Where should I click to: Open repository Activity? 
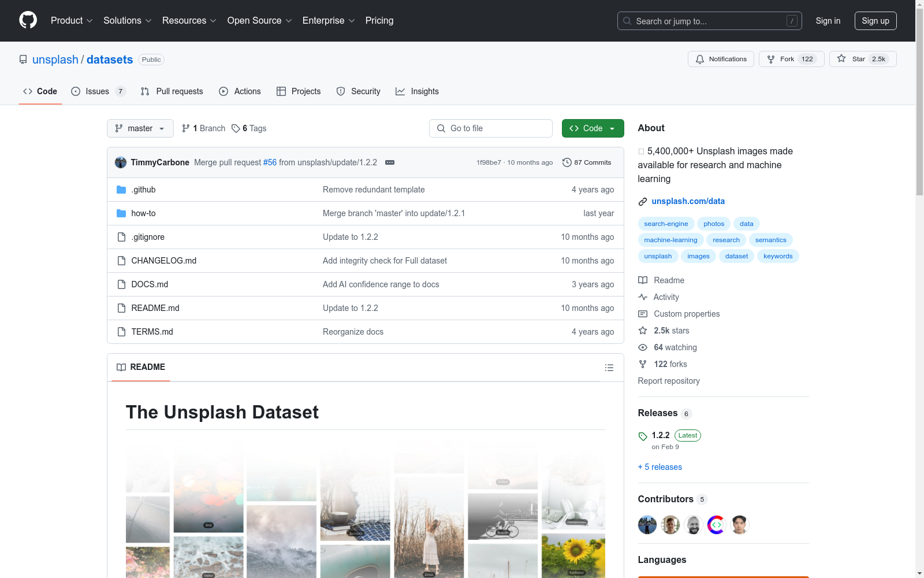(659, 297)
